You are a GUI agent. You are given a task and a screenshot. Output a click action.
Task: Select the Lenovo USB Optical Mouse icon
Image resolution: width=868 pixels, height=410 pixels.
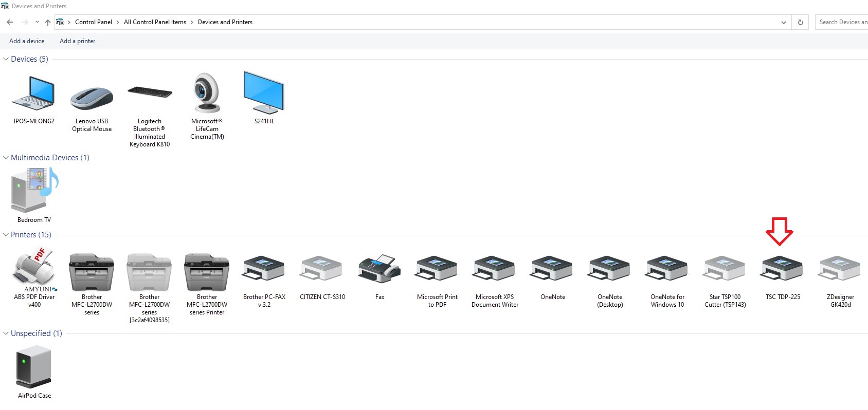pos(92,98)
